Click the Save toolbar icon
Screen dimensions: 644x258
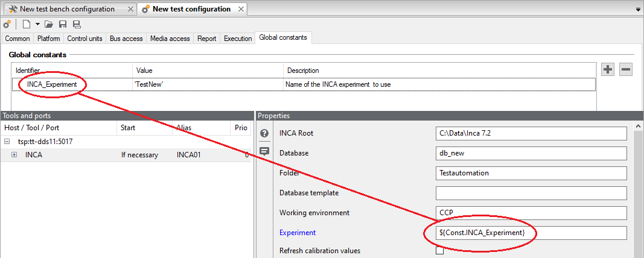pyautogui.click(x=63, y=24)
